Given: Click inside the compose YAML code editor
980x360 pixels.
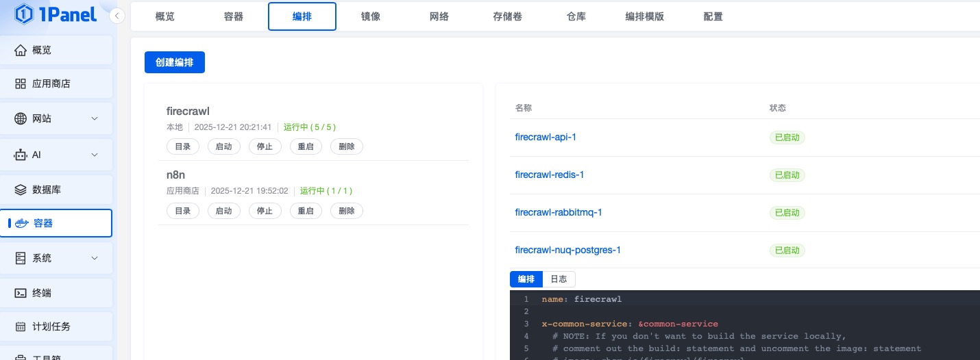Looking at the screenshot, I should [745, 325].
